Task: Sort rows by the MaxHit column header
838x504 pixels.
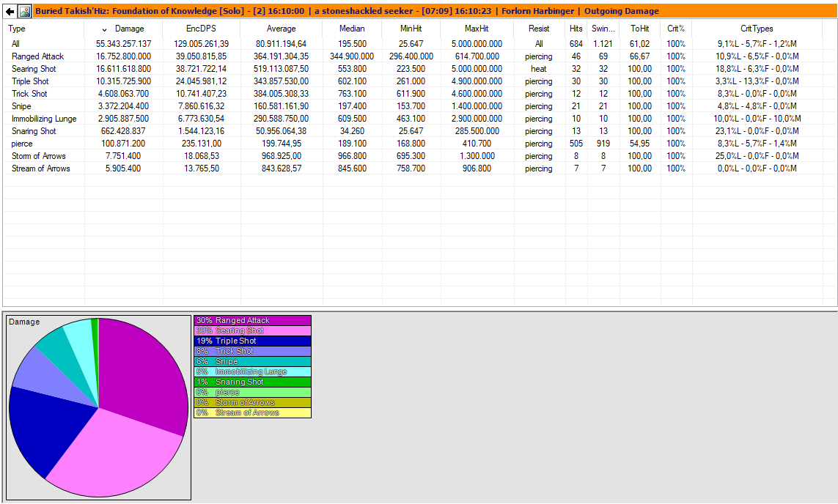Action: point(479,29)
